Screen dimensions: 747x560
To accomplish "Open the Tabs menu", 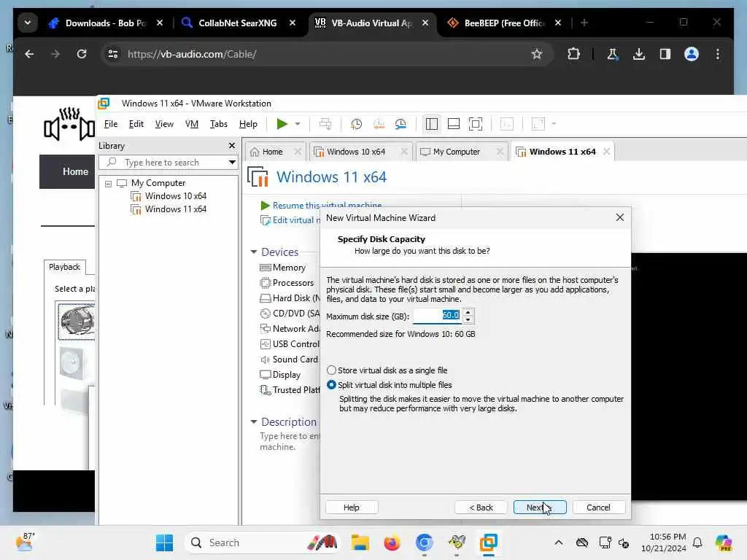I will tap(219, 124).
